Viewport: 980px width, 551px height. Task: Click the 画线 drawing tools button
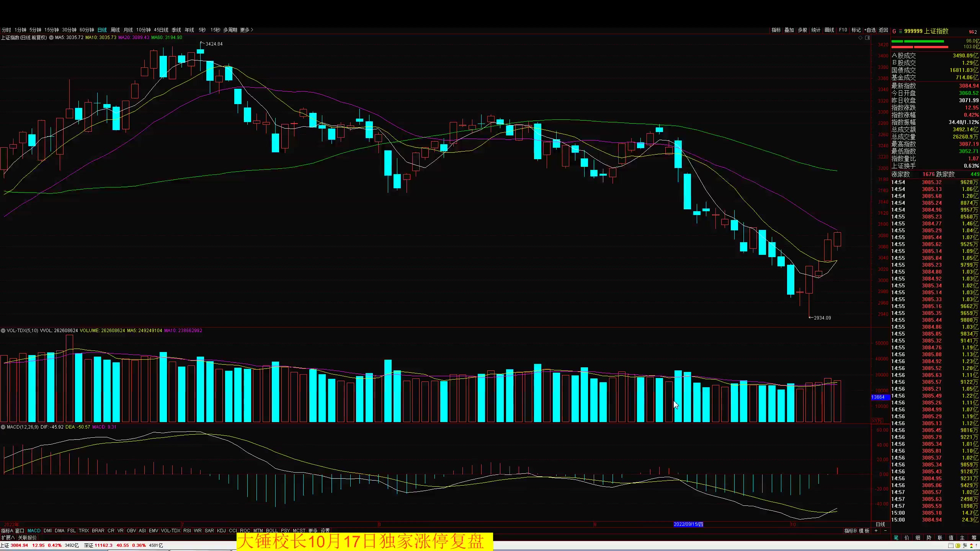click(x=829, y=30)
